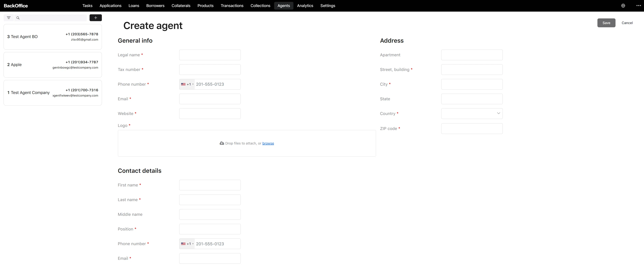
Task: Click ztsv95@gmail.com email text
Action: (x=84, y=40)
